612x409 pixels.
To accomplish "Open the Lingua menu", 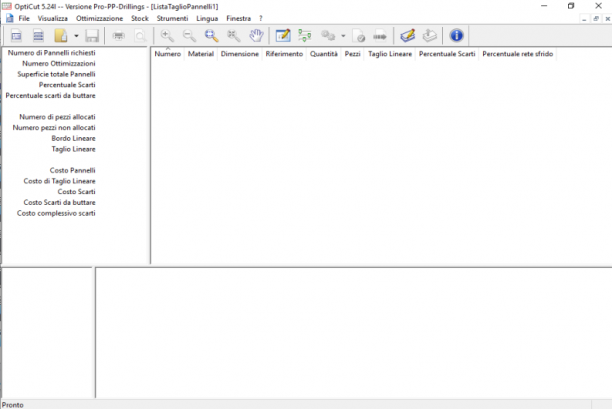I will pyautogui.click(x=207, y=18).
